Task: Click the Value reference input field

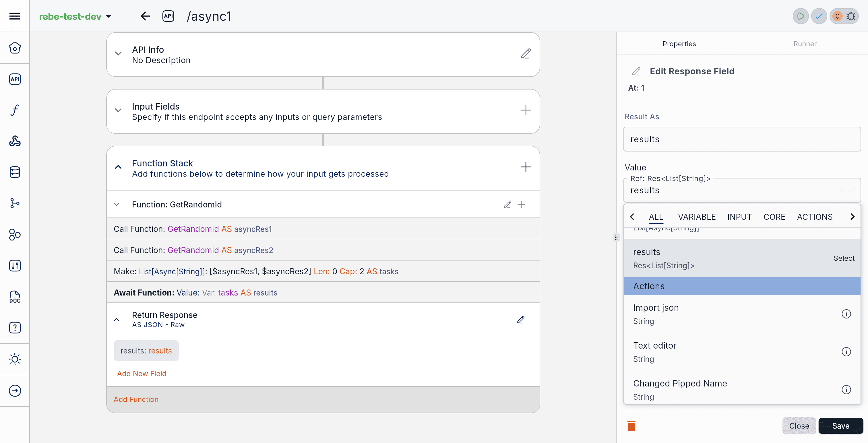Action: point(742,190)
